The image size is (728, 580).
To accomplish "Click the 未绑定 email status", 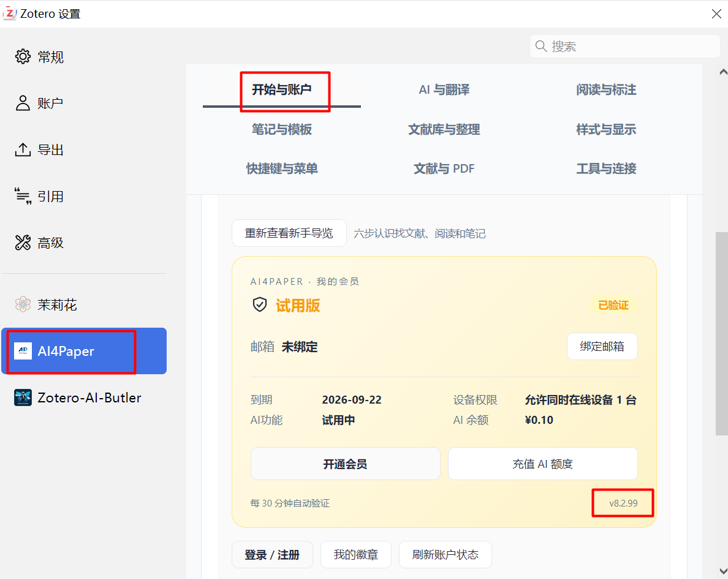I will pyautogui.click(x=300, y=347).
